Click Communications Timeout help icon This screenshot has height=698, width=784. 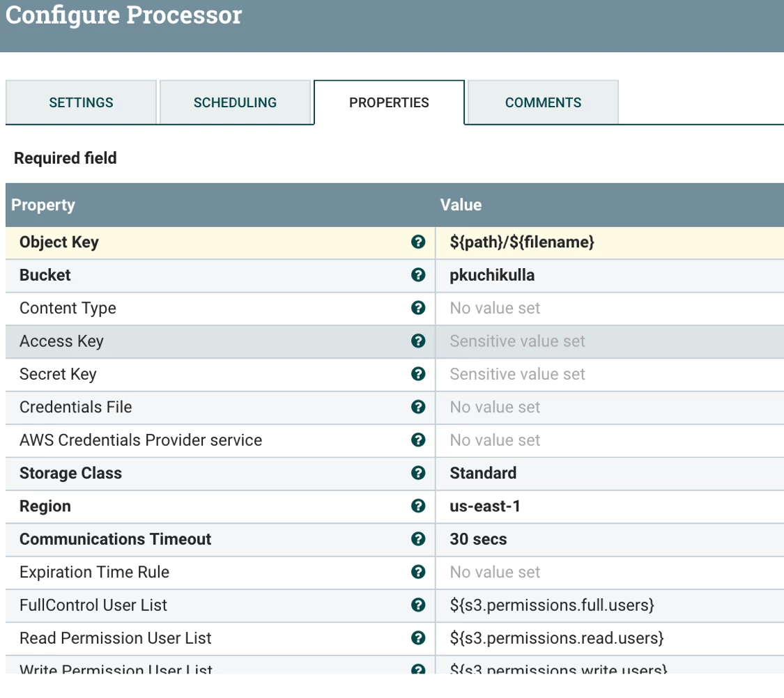(x=418, y=539)
